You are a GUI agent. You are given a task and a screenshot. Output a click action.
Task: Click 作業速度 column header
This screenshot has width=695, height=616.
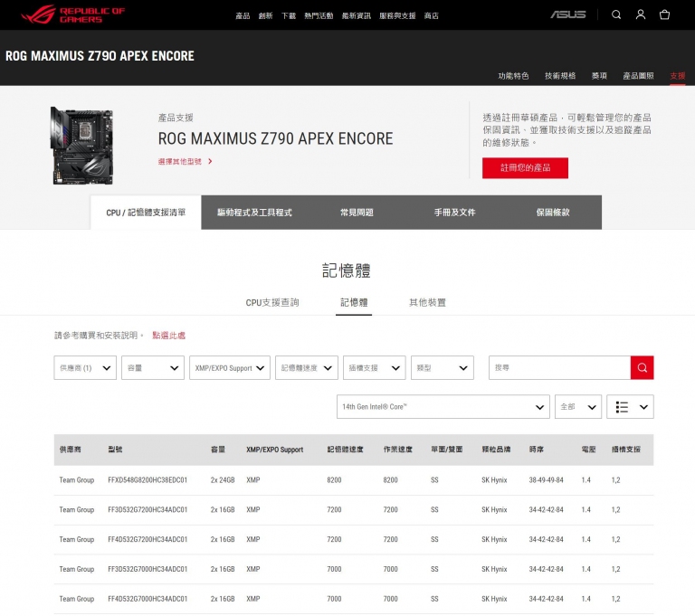coord(397,450)
